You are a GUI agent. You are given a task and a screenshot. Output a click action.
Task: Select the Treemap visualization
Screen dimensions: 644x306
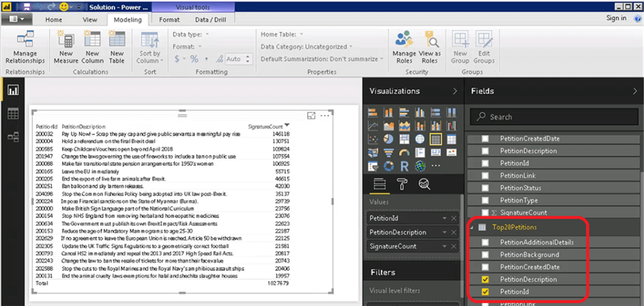[x=404, y=139]
